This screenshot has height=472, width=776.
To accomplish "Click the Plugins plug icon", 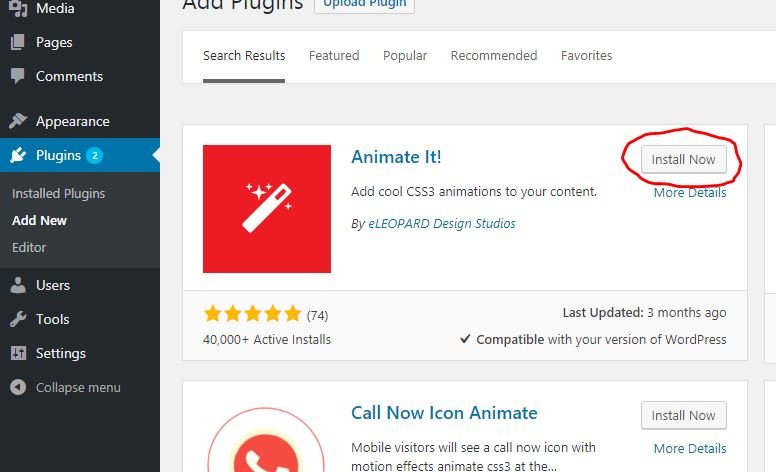I will coord(18,155).
